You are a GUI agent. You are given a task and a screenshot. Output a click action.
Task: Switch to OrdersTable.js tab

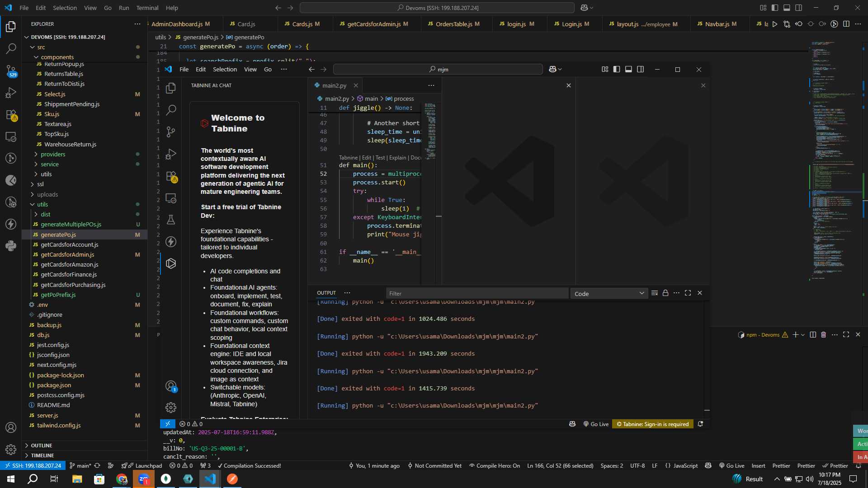[x=456, y=24]
